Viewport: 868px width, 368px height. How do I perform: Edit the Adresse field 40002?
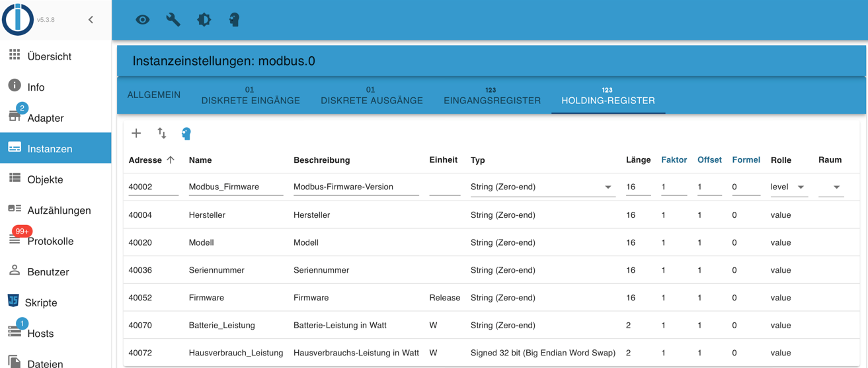pyautogui.click(x=153, y=187)
